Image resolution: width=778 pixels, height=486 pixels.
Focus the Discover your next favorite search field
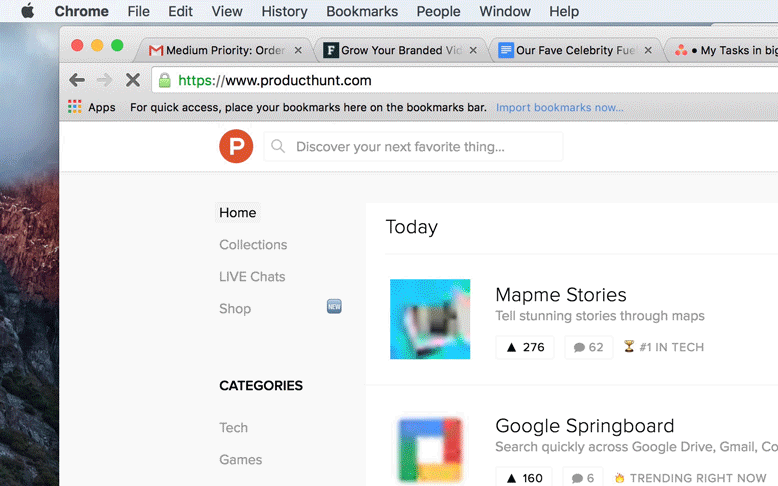[413, 146]
